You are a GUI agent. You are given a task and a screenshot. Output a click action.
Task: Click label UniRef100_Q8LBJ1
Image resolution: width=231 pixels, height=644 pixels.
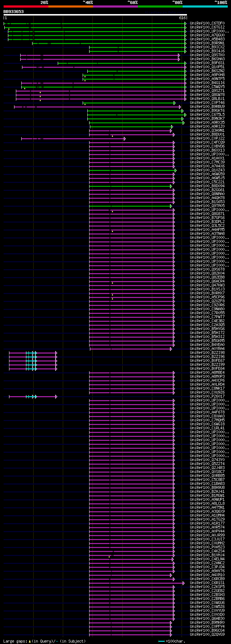point(208,99)
